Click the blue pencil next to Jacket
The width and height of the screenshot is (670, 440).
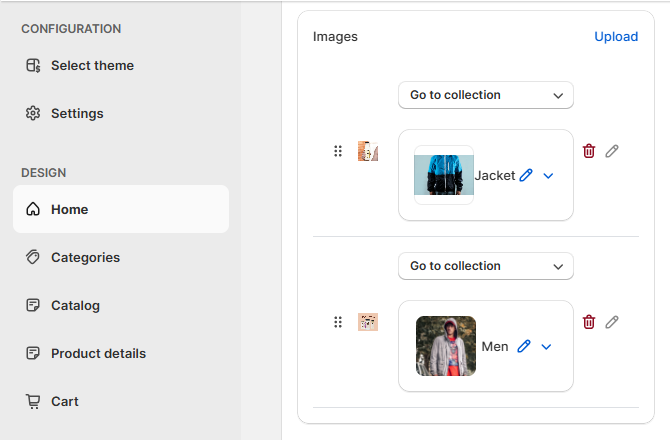tap(526, 175)
